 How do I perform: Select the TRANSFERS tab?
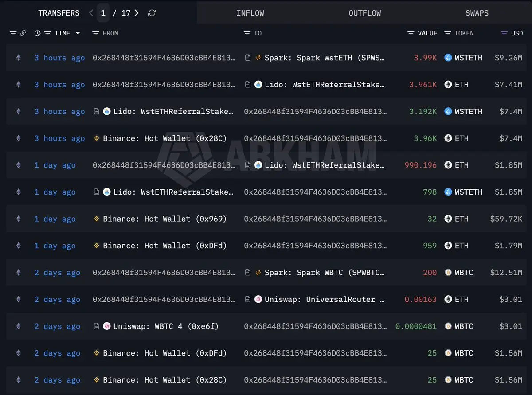pos(59,13)
